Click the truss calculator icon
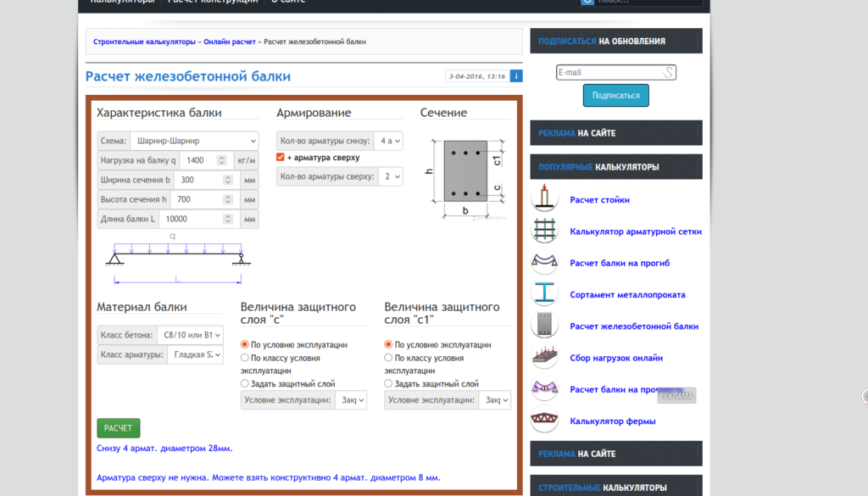Screen dimensions: 868x496 point(544,421)
